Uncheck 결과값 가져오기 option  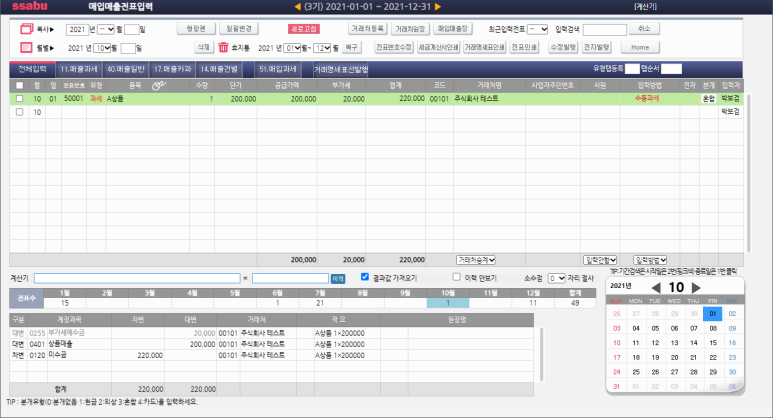click(x=365, y=277)
